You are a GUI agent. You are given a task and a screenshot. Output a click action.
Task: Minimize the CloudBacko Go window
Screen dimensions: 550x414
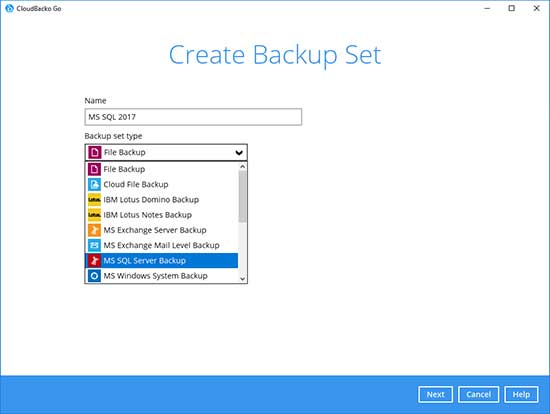[487, 8]
